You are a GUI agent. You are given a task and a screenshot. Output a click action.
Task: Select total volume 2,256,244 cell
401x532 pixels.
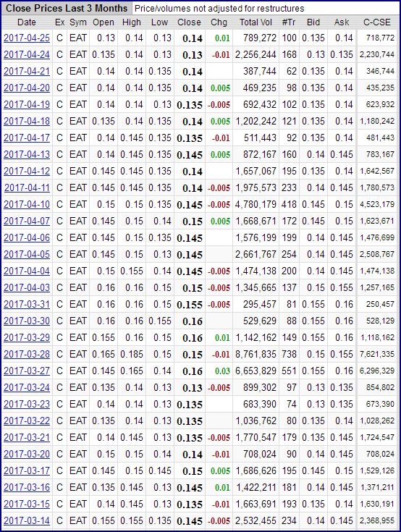[x=256, y=54]
